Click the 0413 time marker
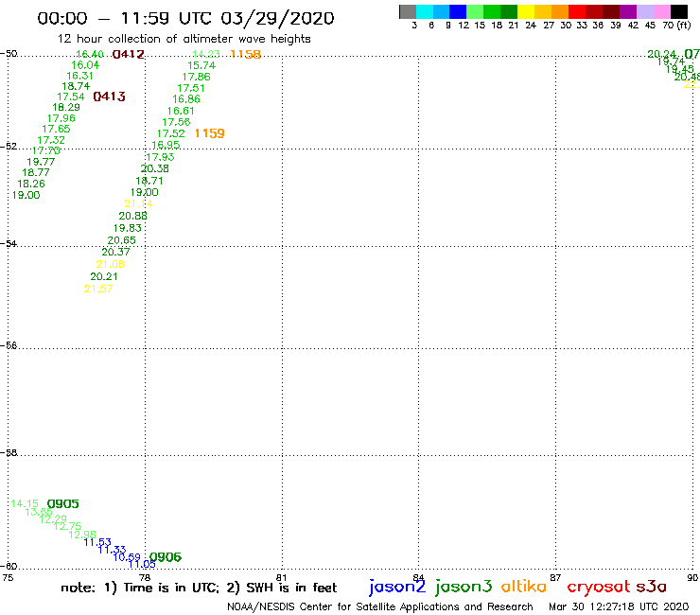 click(x=110, y=97)
